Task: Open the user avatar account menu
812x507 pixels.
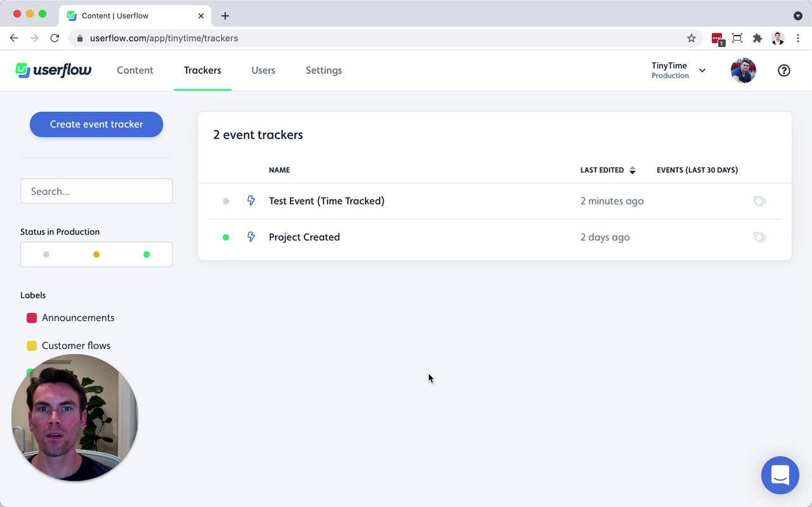Action: [x=743, y=70]
